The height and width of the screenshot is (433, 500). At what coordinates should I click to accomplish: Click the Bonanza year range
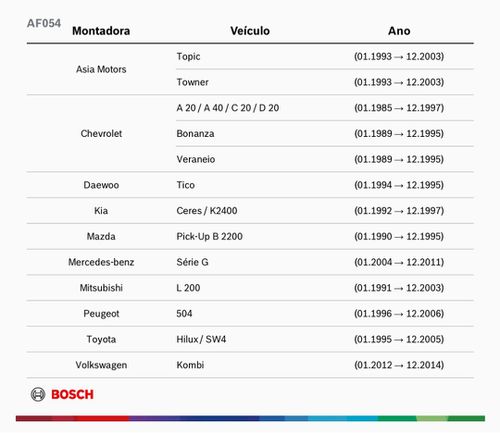(x=399, y=134)
